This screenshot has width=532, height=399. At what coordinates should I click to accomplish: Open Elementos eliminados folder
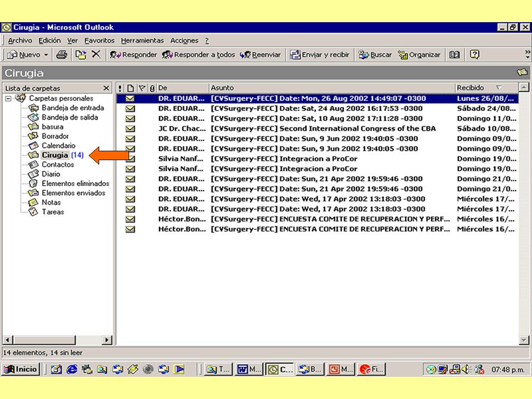(75, 183)
